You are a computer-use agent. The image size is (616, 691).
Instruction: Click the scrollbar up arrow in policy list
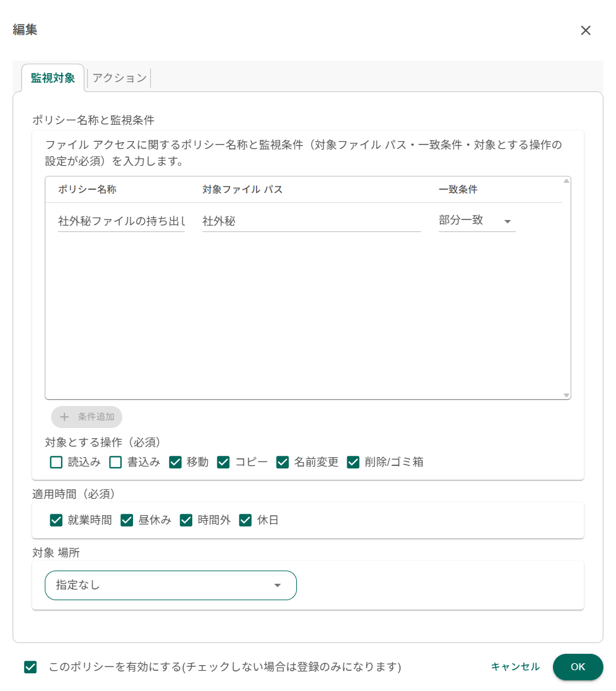tap(566, 180)
